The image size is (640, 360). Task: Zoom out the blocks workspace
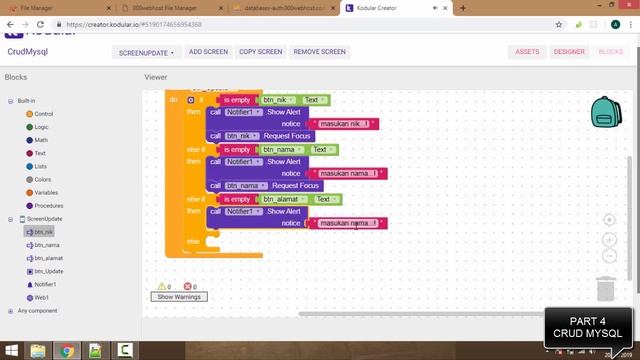[609, 256]
